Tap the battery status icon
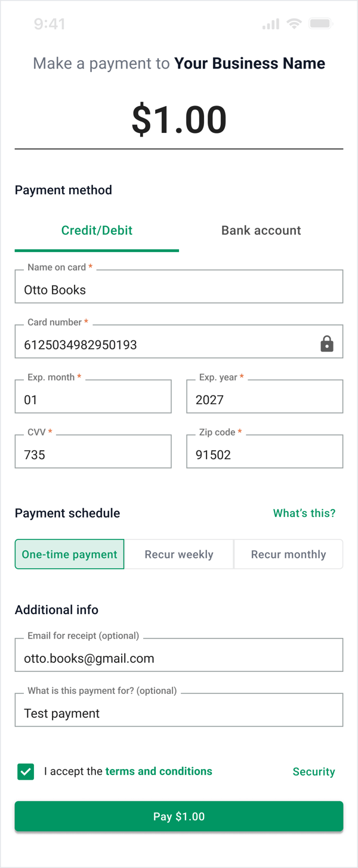This screenshot has width=358, height=868. click(320, 24)
